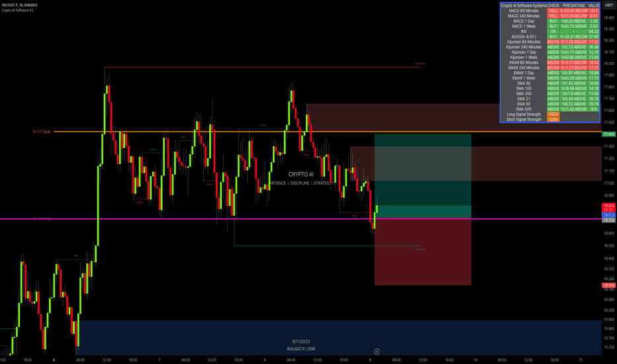Click the EMA 21 row label
Viewport: 617px width, 364px height.
point(524,99)
